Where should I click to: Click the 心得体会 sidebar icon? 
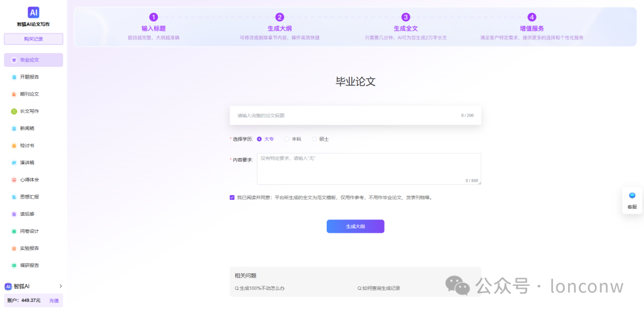[x=14, y=180]
